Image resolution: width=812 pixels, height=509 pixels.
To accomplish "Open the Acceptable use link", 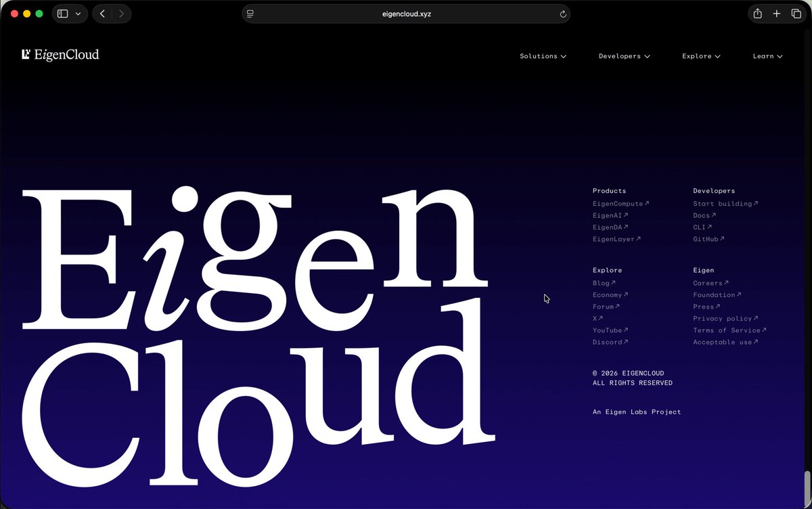I will click(x=725, y=342).
